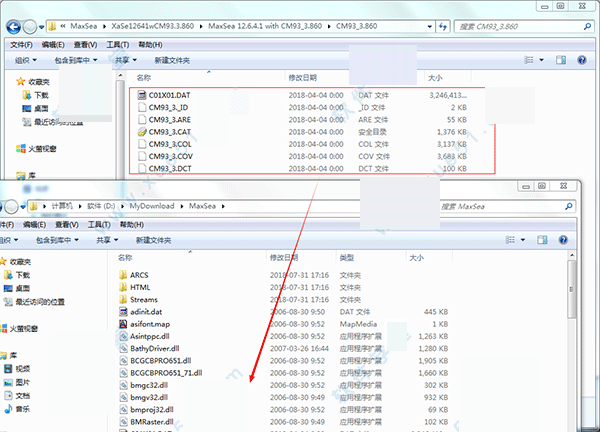Open help in CM93_3.860 window toolbar
600x432 pixels.
pos(582,60)
